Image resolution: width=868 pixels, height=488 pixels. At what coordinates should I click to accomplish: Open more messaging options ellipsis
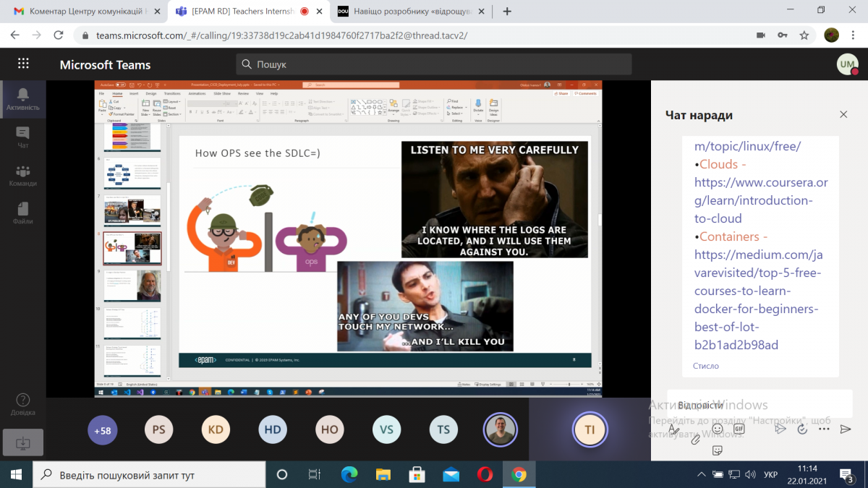pyautogui.click(x=824, y=429)
